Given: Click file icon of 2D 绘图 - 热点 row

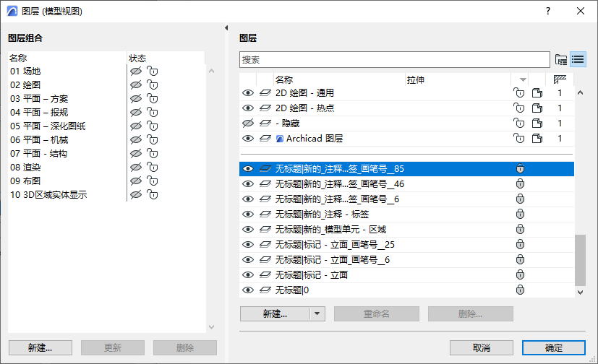Looking at the screenshot, I should coord(537,108).
